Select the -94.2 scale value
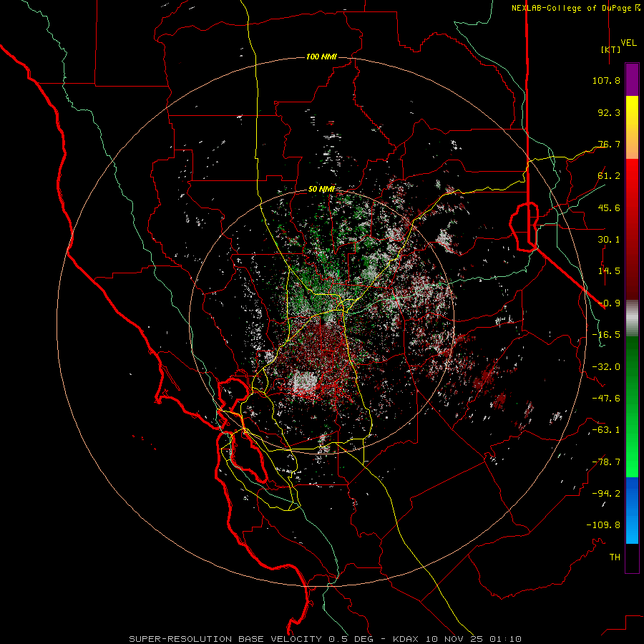 (606, 493)
